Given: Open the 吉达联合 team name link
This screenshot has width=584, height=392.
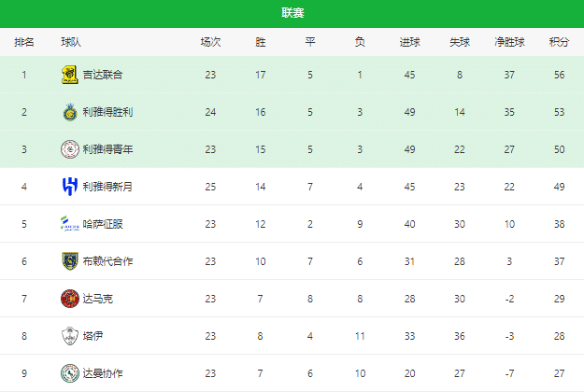Looking at the screenshot, I should pos(102,75).
